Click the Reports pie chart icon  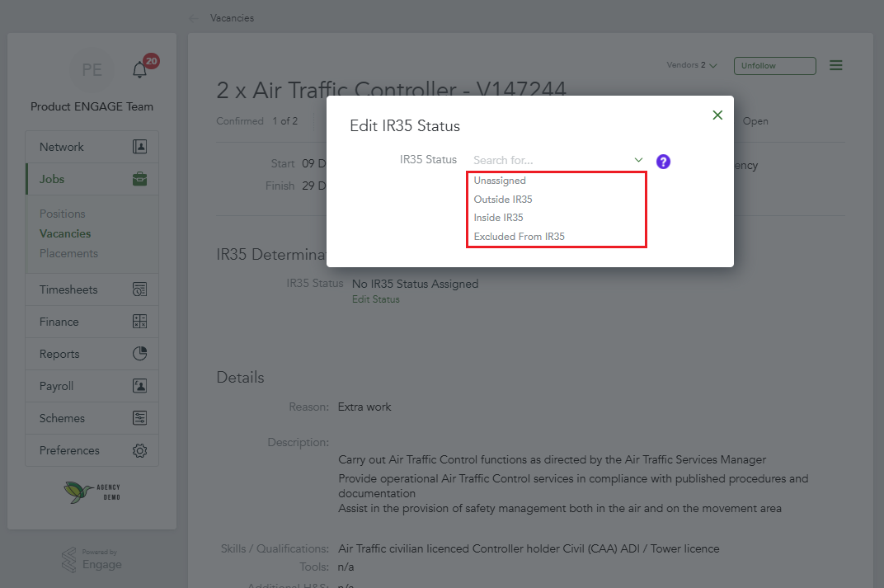140,354
